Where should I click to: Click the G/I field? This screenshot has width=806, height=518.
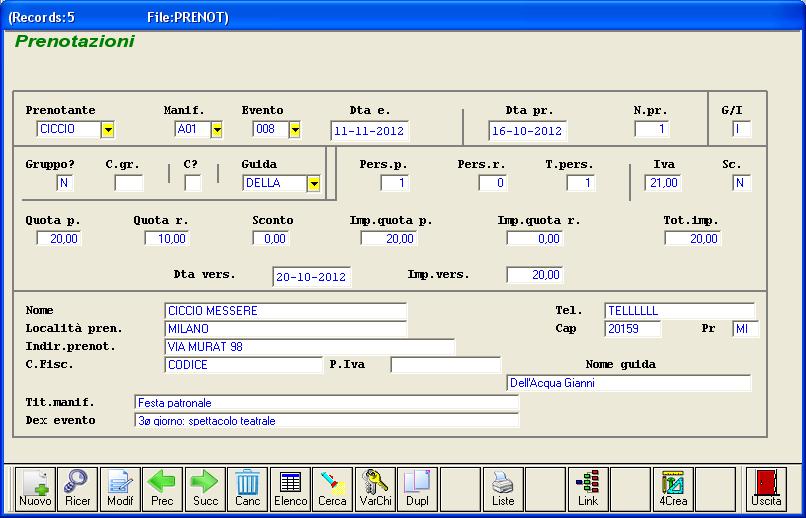pyautogui.click(x=741, y=129)
